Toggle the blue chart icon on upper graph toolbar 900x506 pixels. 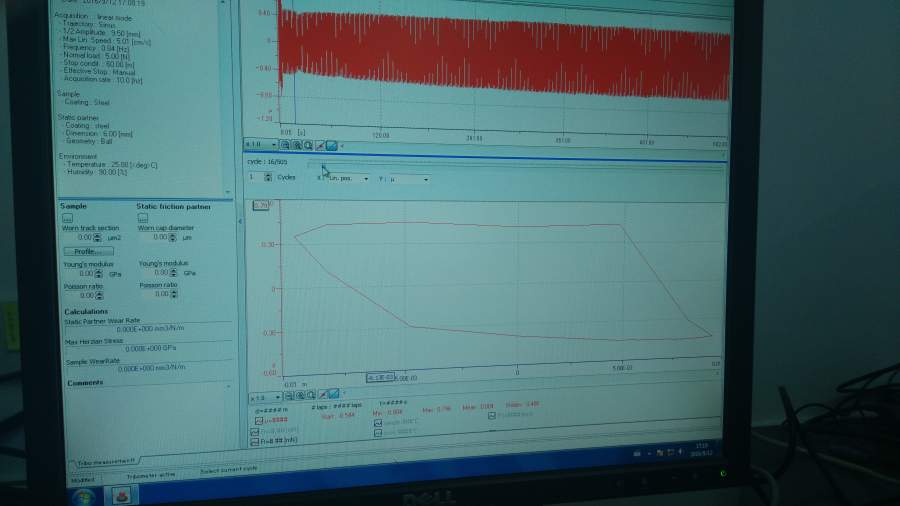[332, 145]
